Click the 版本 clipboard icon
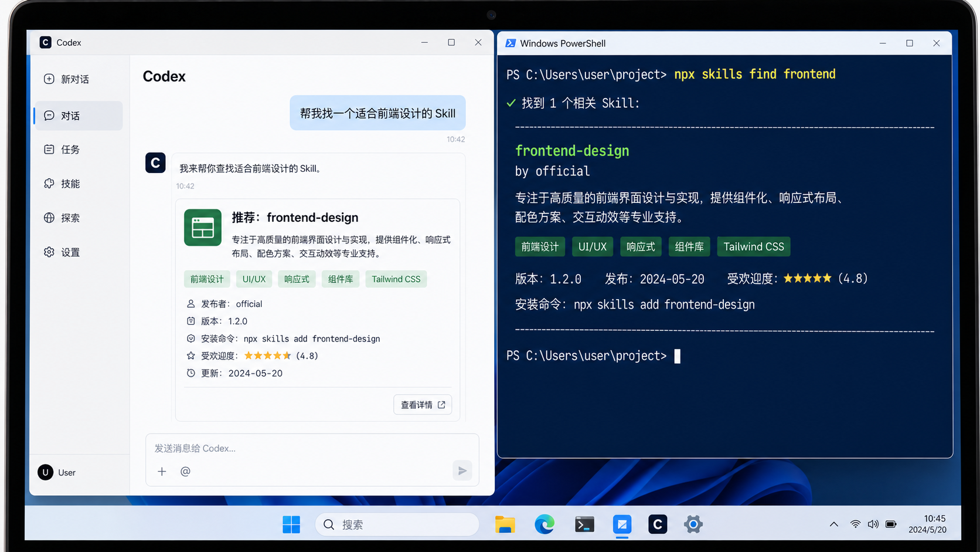The width and height of the screenshot is (980, 552). tap(190, 321)
